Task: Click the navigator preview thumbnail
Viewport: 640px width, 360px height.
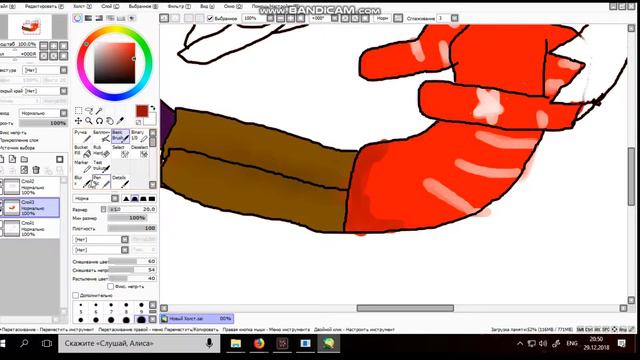Action: pos(31,27)
